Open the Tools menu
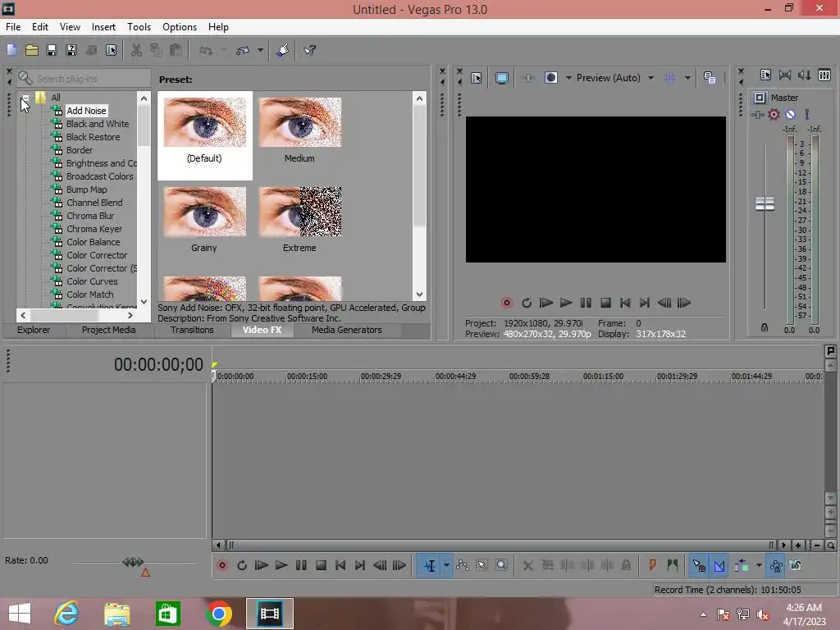The height and width of the screenshot is (630, 840). click(x=139, y=27)
